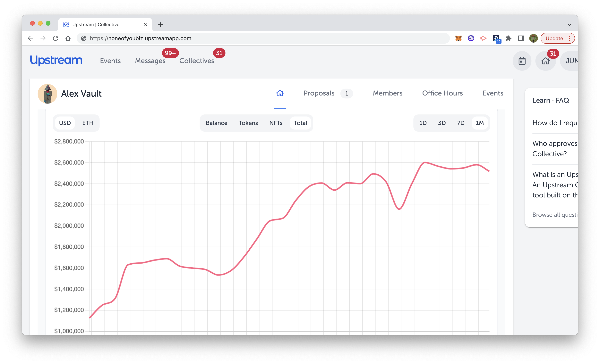Screen dimensions: 600x364
Task: Switch to the Members tab
Action: point(387,93)
